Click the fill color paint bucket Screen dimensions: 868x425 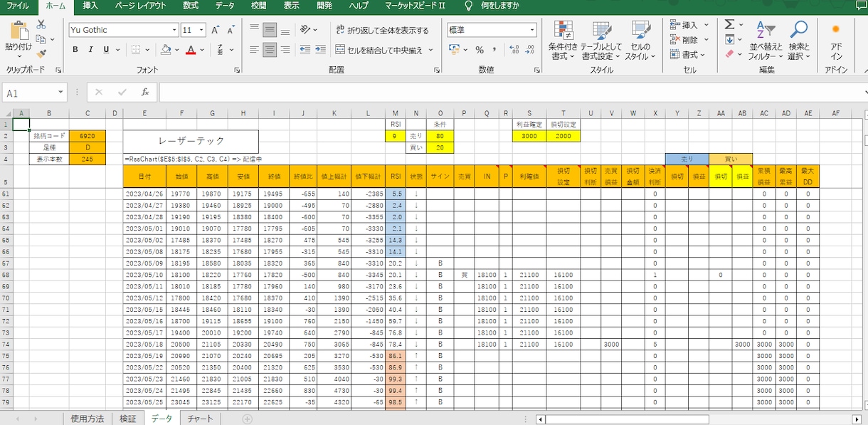point(165,50)
